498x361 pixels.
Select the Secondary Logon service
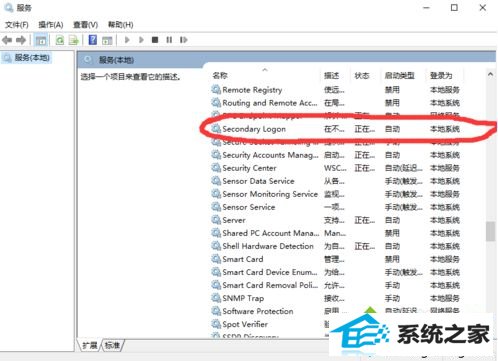pos(336,129)
